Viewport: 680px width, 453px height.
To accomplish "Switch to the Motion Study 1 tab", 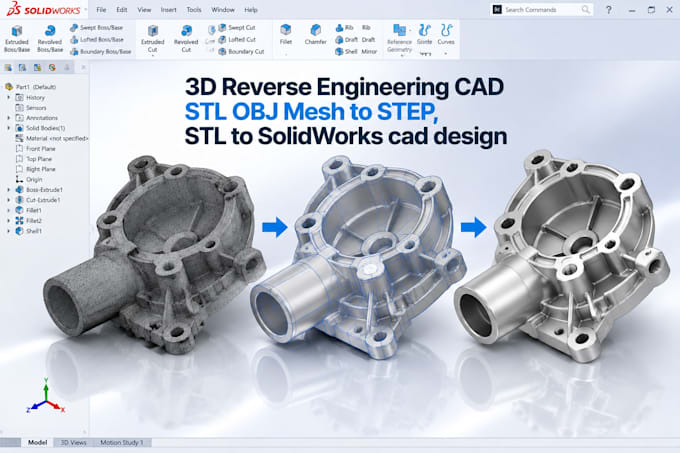I will (122, 442).
